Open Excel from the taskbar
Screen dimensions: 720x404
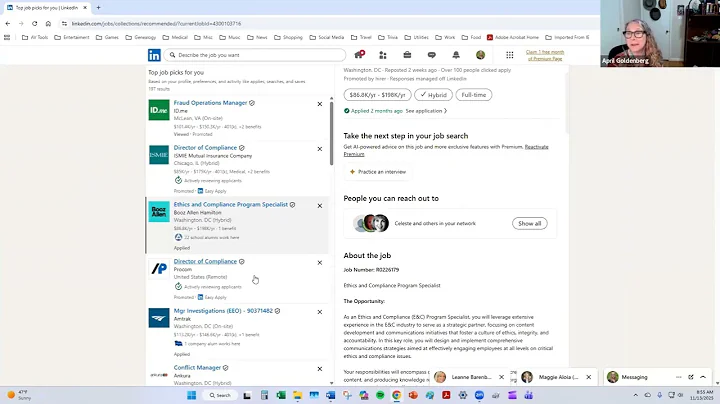(281, 395)
